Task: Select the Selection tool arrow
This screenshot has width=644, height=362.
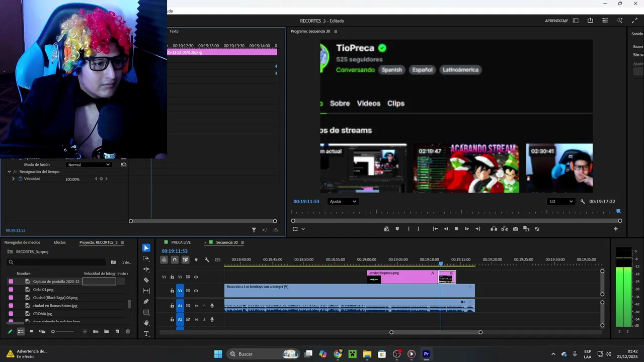Action: click(x=146, y=248)
